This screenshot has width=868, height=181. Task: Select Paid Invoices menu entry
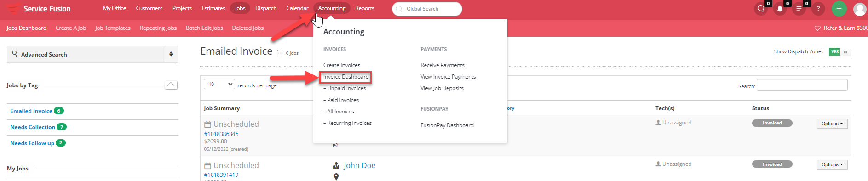[341, 100]
